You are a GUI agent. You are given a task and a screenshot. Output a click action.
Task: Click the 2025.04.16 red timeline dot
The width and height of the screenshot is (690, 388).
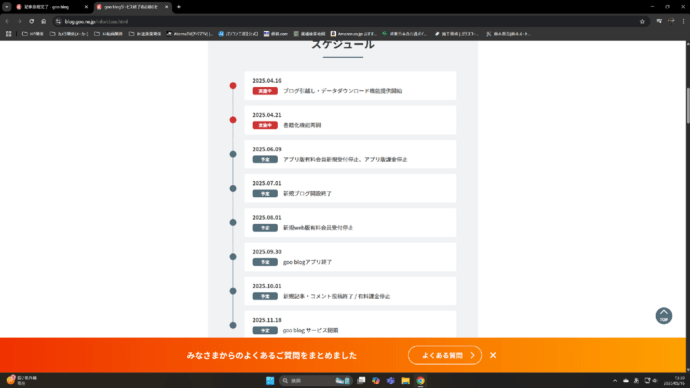click(x=233, y=85)
